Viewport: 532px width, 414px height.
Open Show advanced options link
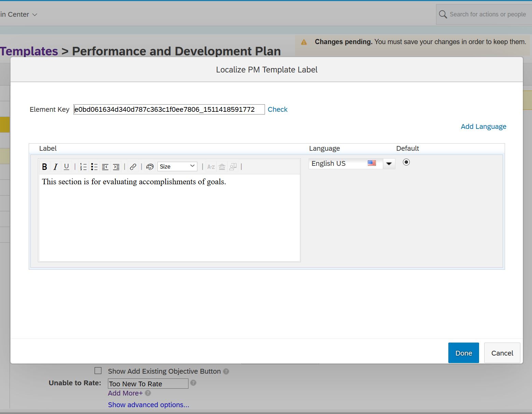(149, 405)
